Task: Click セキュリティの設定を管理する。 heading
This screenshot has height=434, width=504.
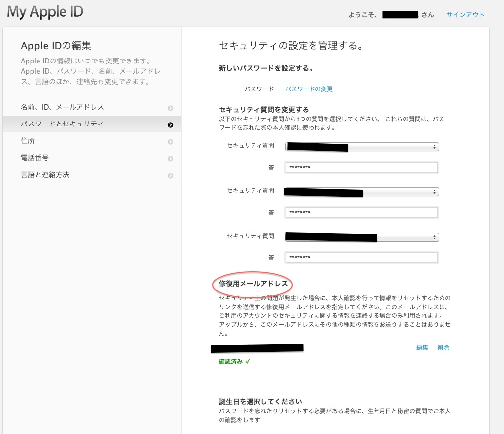Action: (x=291, y=45)
